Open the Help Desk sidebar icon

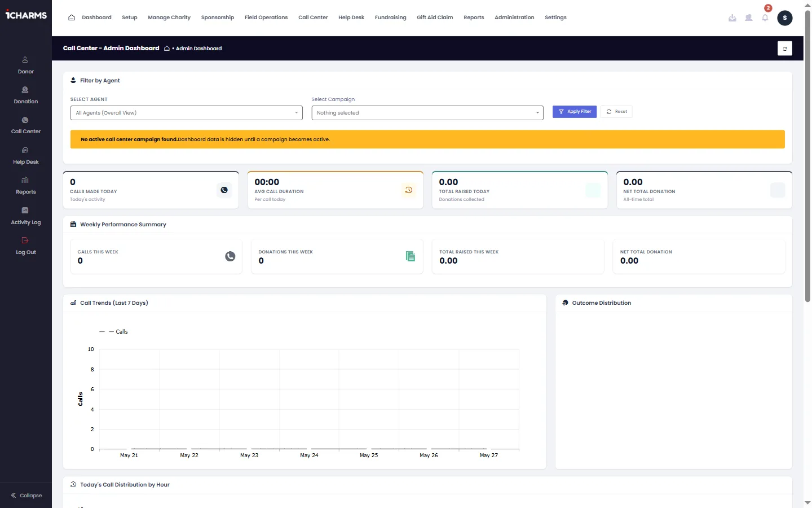[x=25, y=150]
